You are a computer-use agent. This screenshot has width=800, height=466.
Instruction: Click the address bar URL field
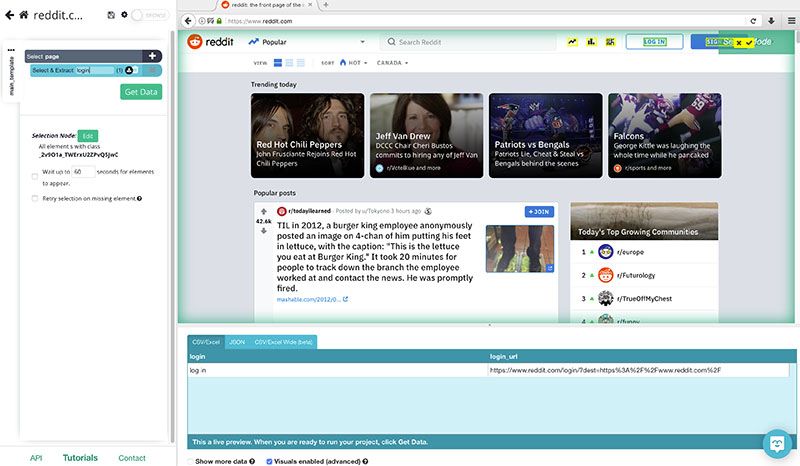pyautogui.click(x=485, y=21)
